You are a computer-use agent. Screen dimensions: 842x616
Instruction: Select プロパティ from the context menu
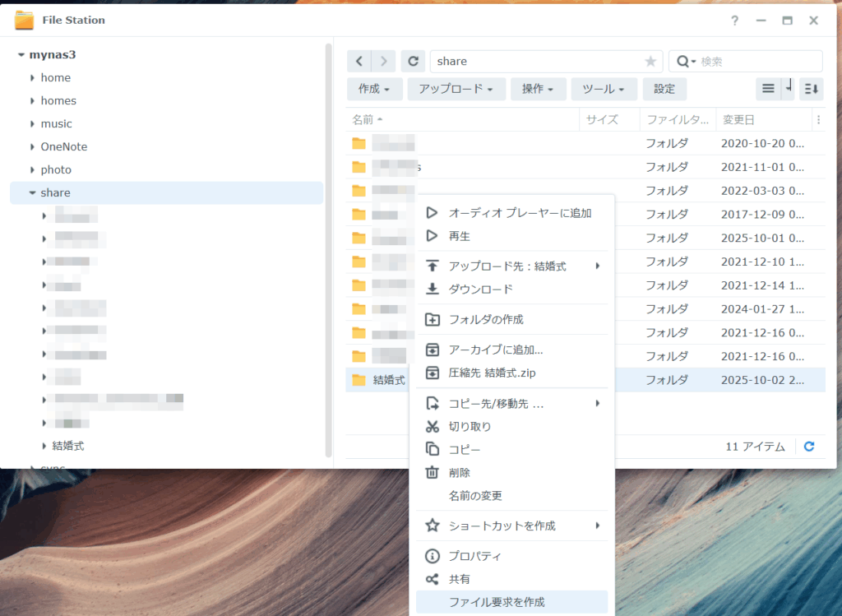tap(474, 556)
